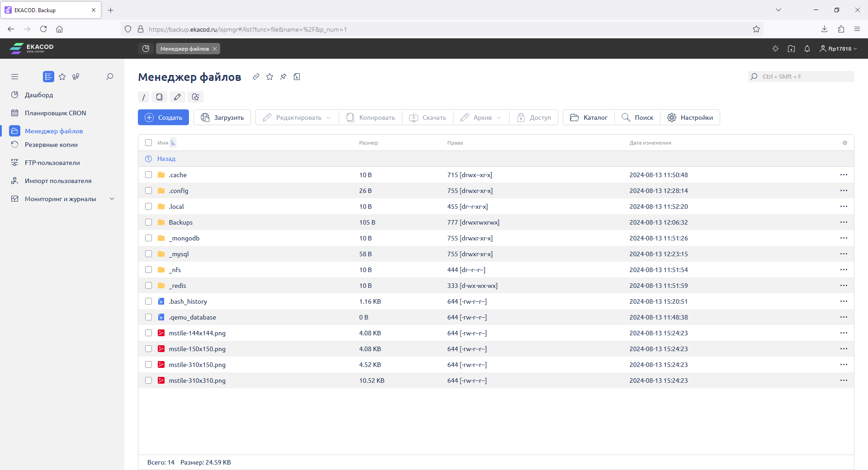
Task: Tick the checkbox next to .bash_history
Action: [x=148, y=301]
